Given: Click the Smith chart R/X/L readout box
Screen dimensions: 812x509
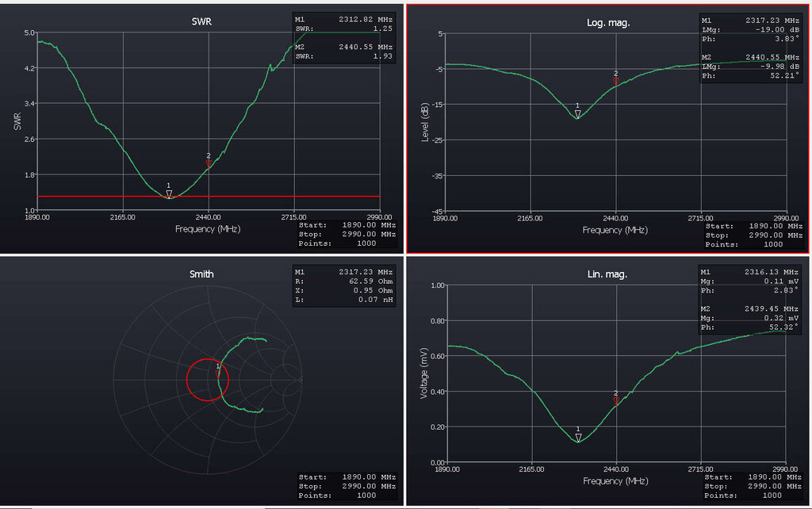Looking at the screenshot, I should [x=344, y=288].
